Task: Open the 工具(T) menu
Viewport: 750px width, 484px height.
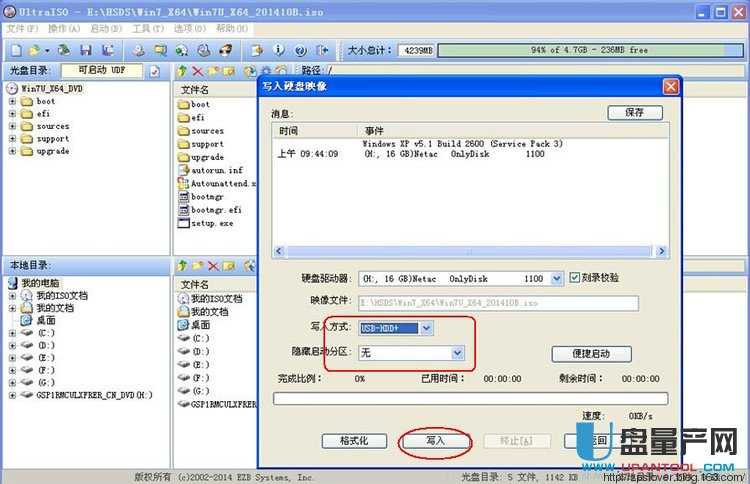Action: [147, 28]
